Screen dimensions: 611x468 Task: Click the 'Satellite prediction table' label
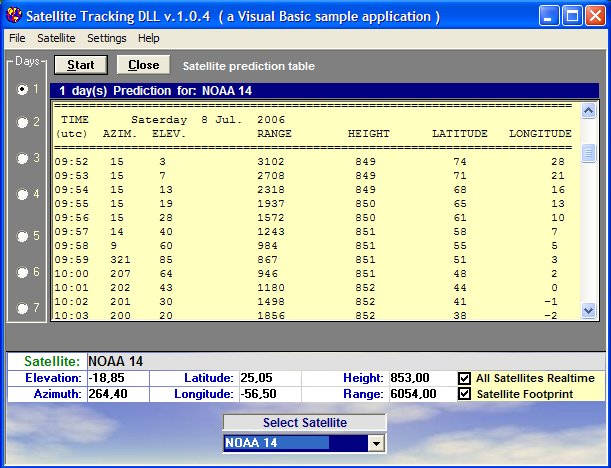tap(249, 66)
